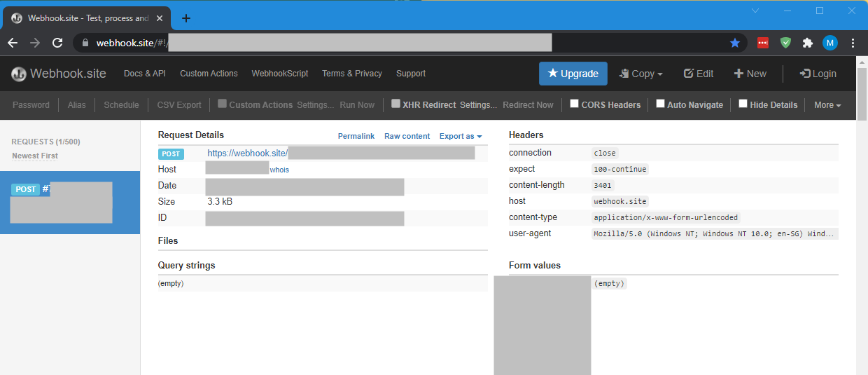This screenshot has height=375, width=868.
Task: Open XHR Redirect Settings... link
Action: (479, 105)
